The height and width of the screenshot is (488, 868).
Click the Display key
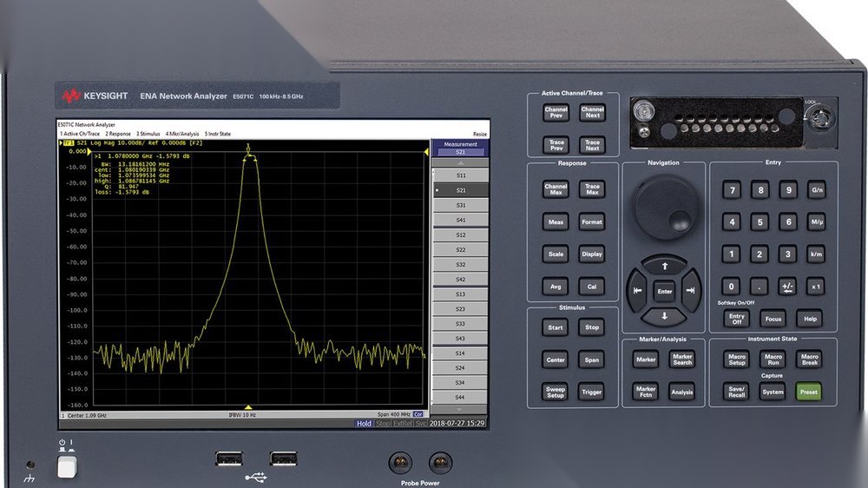592,254
